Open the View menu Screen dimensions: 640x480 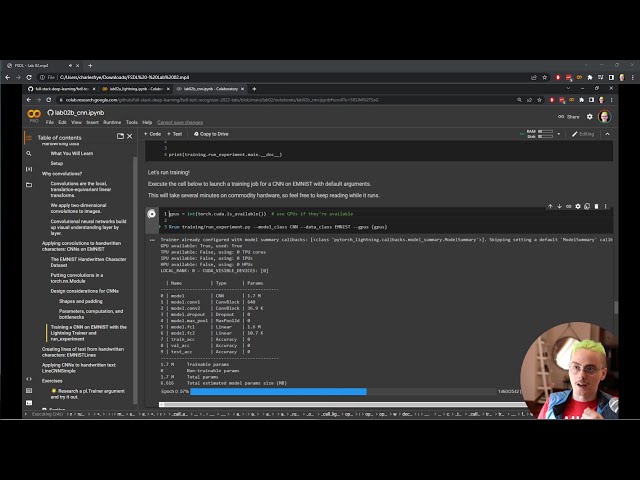pyautogui.click(x=76, y=122)
